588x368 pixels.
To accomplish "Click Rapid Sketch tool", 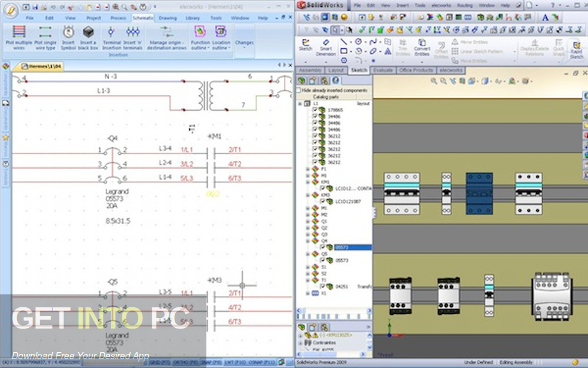I will coord(576,49).
